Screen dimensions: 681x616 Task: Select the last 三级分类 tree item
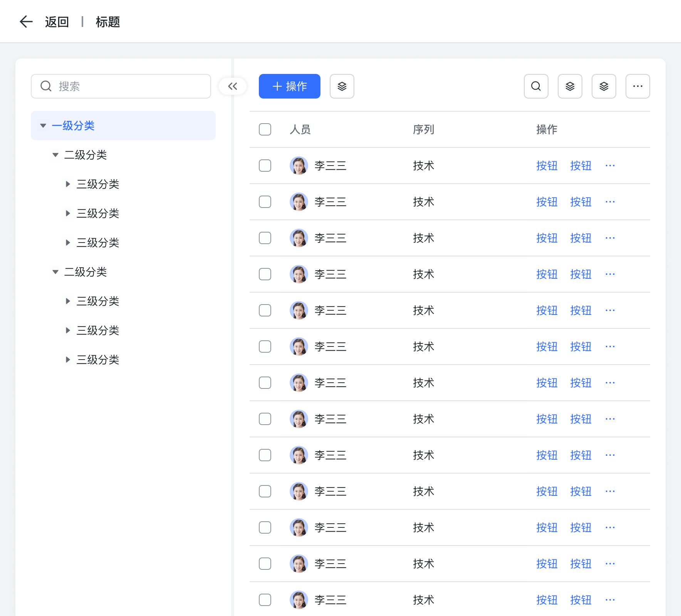[98, 360]
